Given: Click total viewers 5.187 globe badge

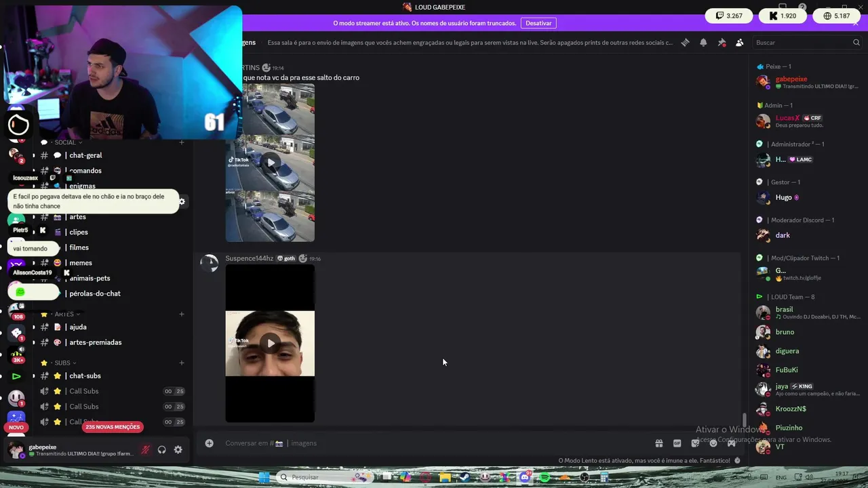Looking at the screenshot, I should pyautogui.click(x=836, y=16).
